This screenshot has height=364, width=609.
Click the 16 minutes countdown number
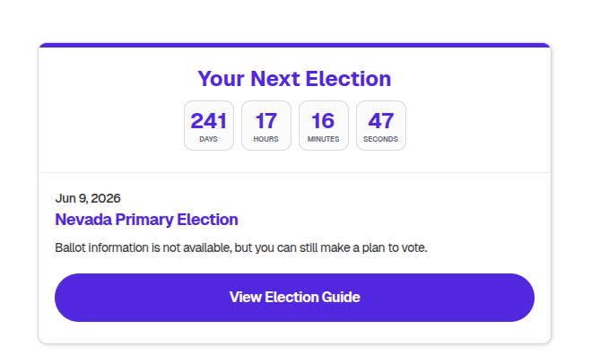pyautogui.click(x=324, y=121)
